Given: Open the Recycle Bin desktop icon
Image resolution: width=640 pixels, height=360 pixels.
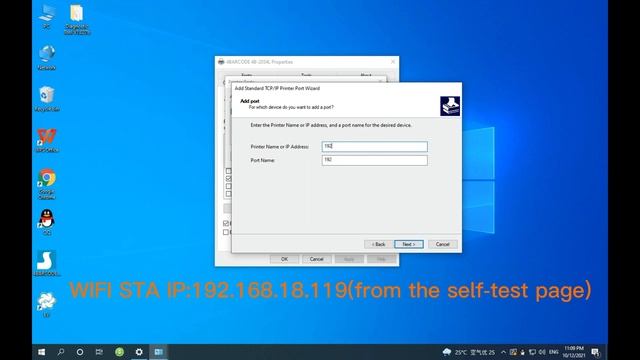Looking at the screenshot, I should (47, 98).
